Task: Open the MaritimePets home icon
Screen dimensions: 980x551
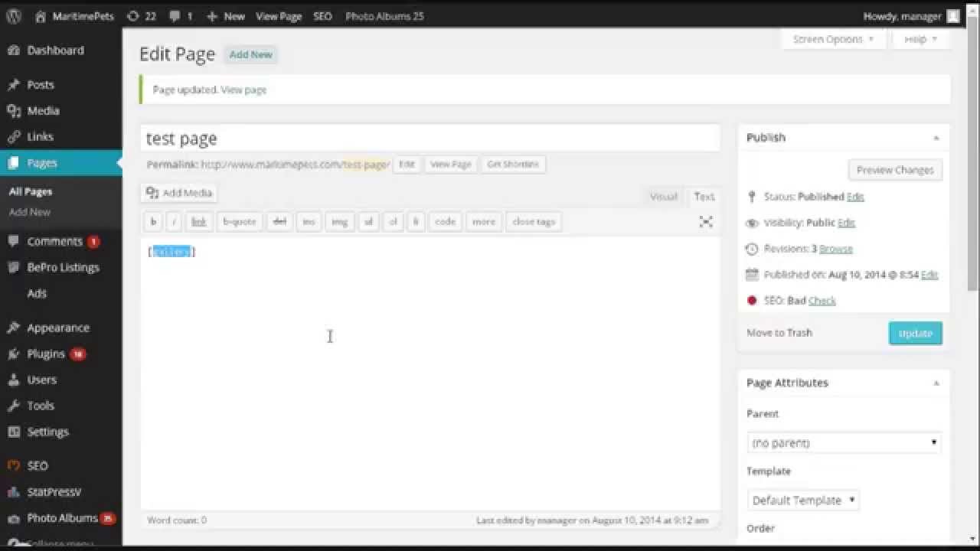Action: click(x=41, y=16)
